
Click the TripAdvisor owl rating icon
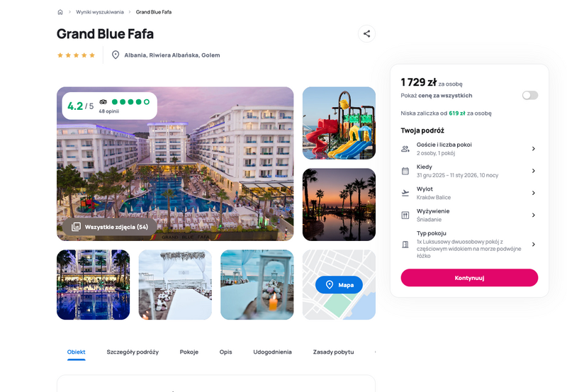pyautogui.click(x=103, y=102)
